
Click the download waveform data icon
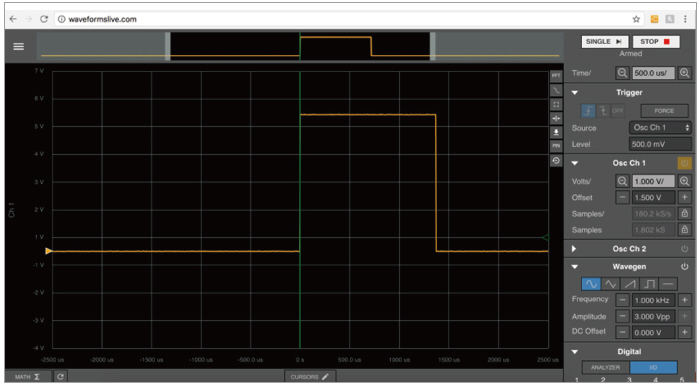pos(556,132)
